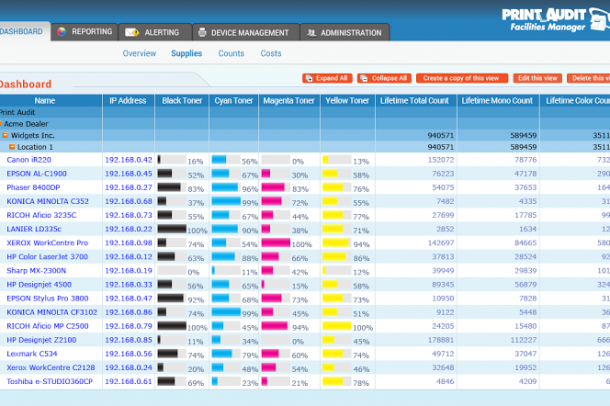
Task: Open the Toshiba e-STUDIO360CP link
Action: pyautogui.click(x=49, y=382)
